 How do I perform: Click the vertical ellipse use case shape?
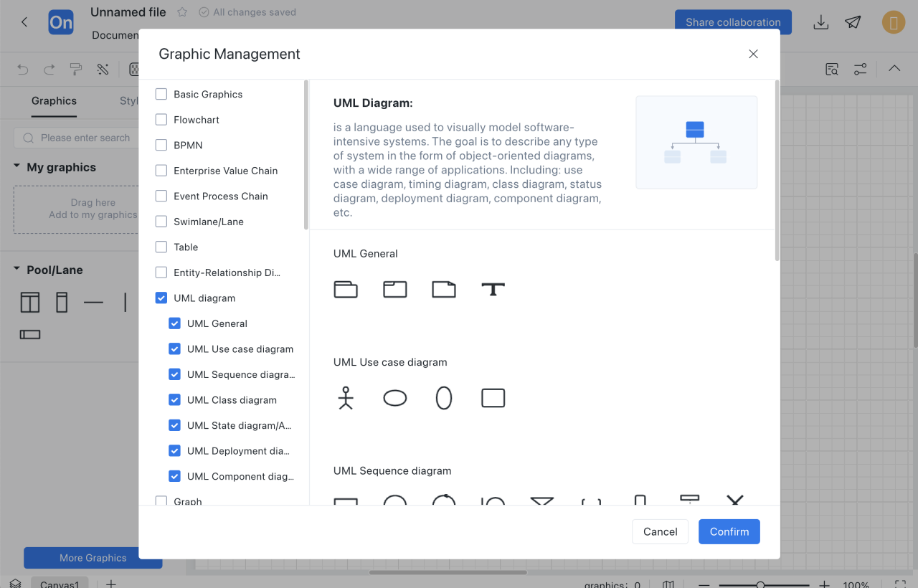tap(444, 398)
